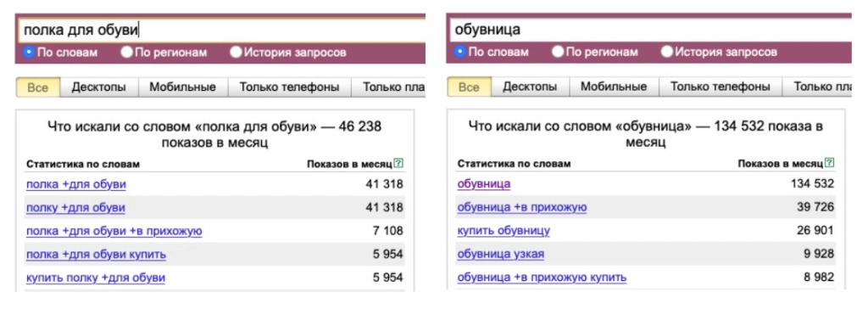Open visited link 'обувница'
The image size is (868, 326).
pos(484,184)
